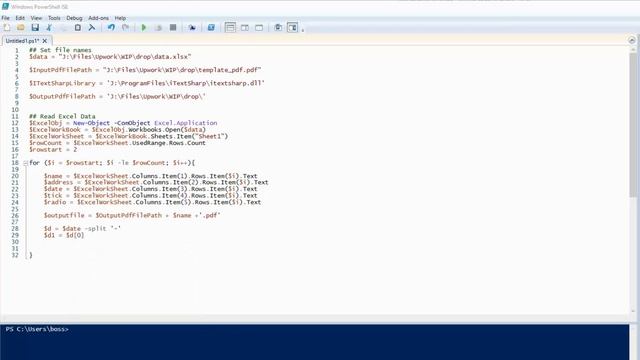Save the script with the floppy icon
This screenshot has height=360, width=640.
click(35, 28)
